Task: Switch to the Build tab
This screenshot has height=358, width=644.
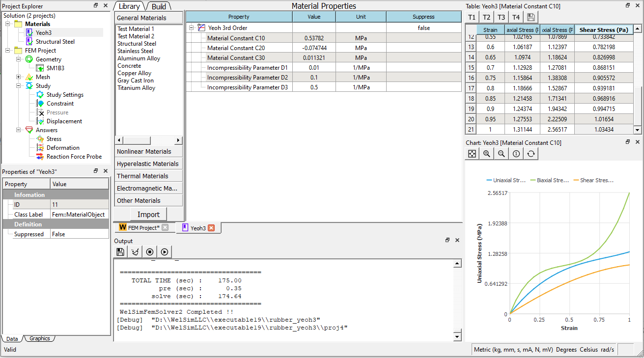Action: pos(159,6)
